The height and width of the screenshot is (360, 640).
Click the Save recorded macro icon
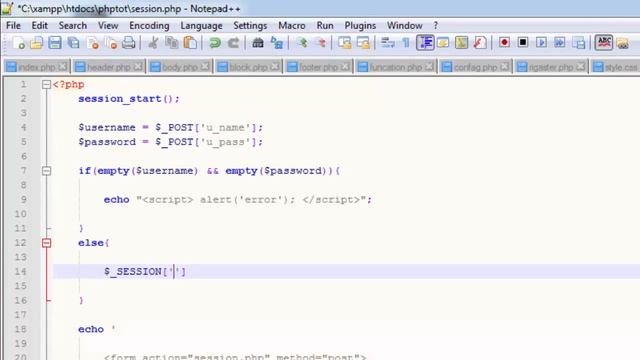578,42
